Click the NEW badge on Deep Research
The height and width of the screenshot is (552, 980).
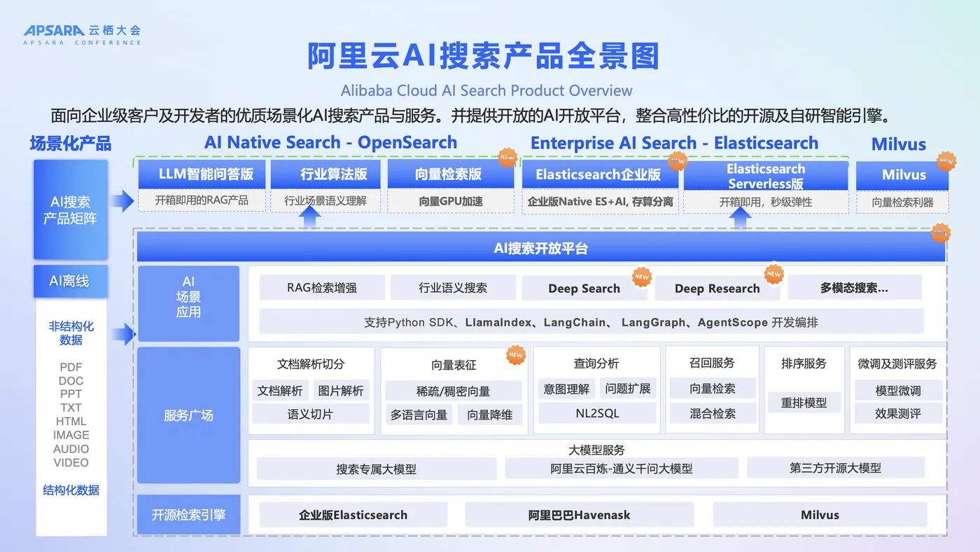click(x=773, y=274)
